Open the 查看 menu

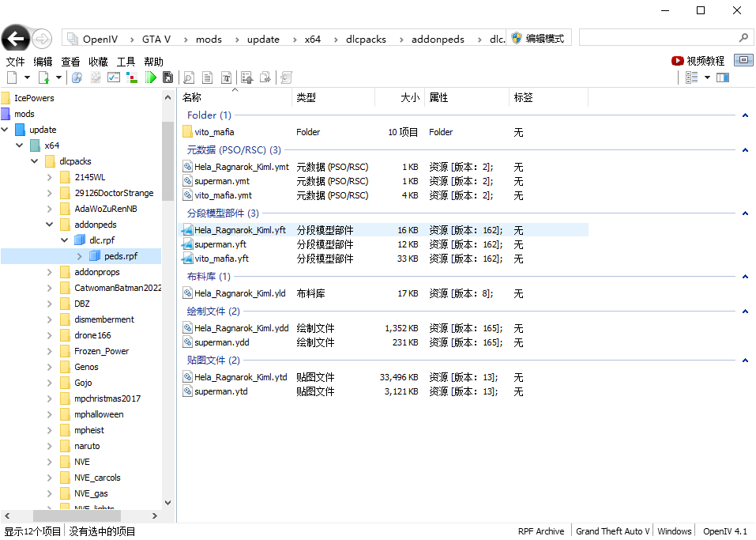tap(70, 62)
